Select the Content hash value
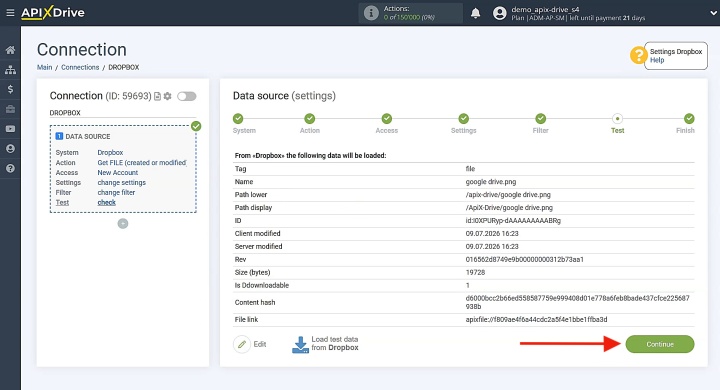 [x=578, y=302]
